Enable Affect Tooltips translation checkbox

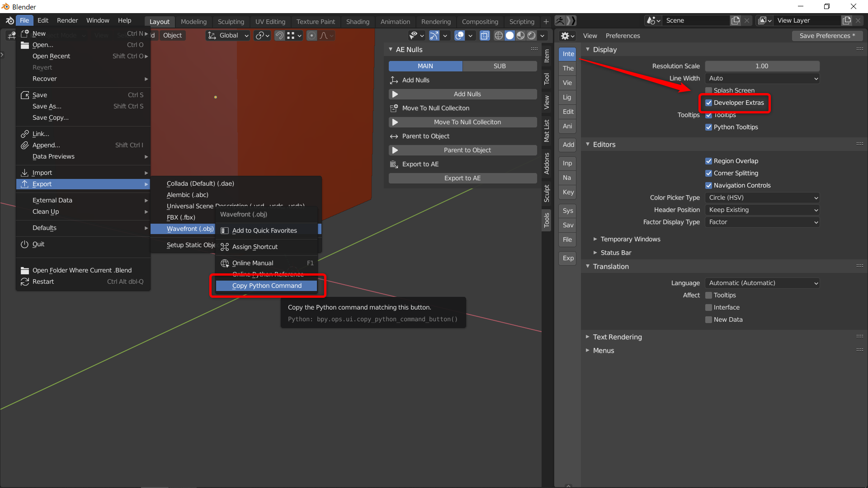(709, 296)
